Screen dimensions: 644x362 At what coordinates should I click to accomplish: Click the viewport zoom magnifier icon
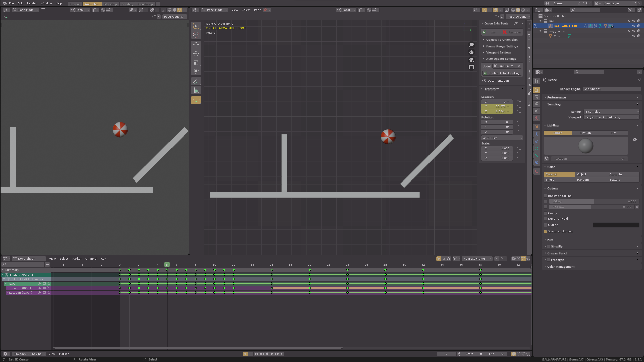pyautogui.click(x=471, y=45)
